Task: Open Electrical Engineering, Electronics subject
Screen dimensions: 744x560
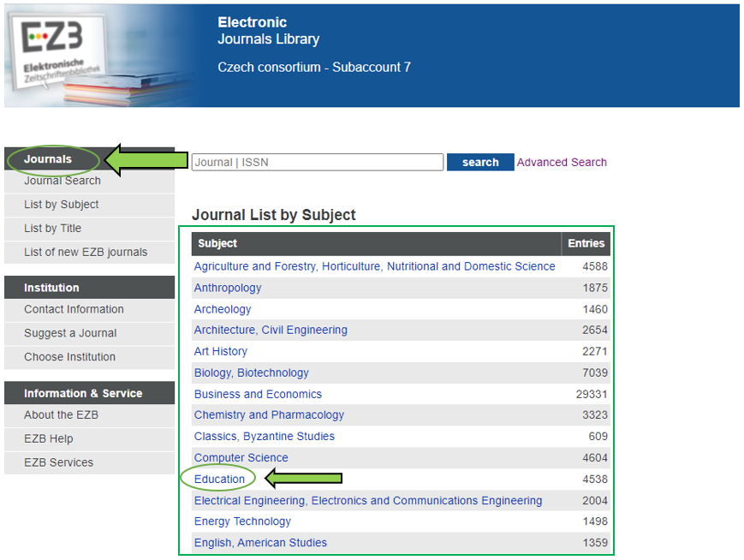Action: (368, 500)
